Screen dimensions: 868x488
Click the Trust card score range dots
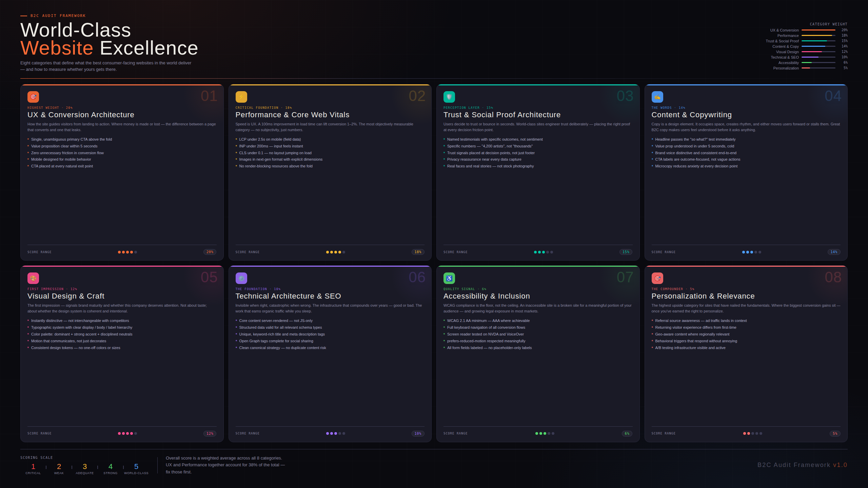[x=543, y=252]
